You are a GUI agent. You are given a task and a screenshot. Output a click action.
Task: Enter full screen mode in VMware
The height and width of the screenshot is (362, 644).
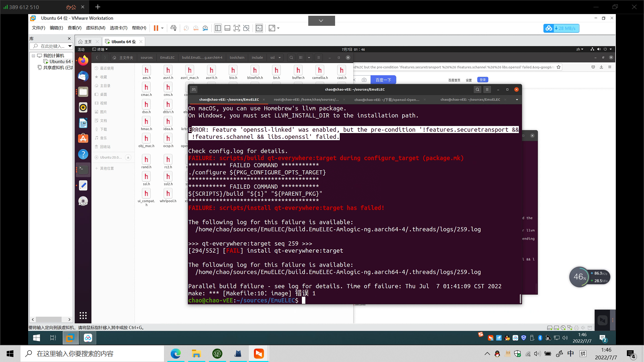237,28
